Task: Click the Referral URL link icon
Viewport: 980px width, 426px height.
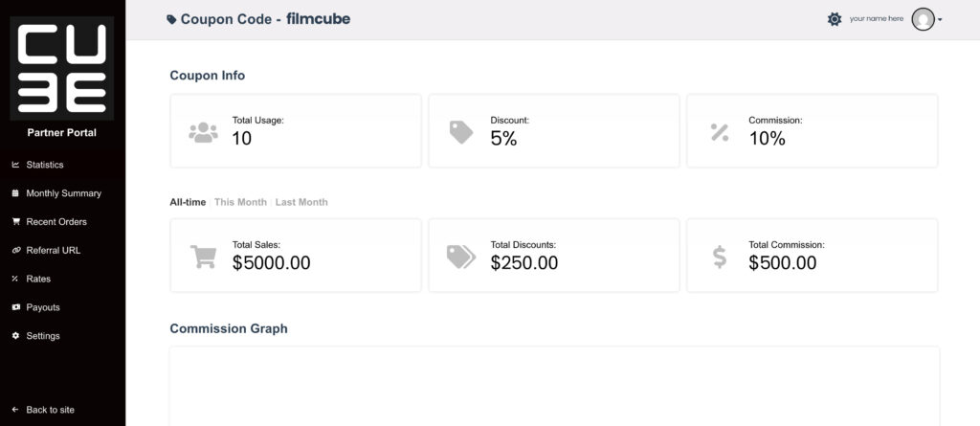Action: click(x=15, y=251)
